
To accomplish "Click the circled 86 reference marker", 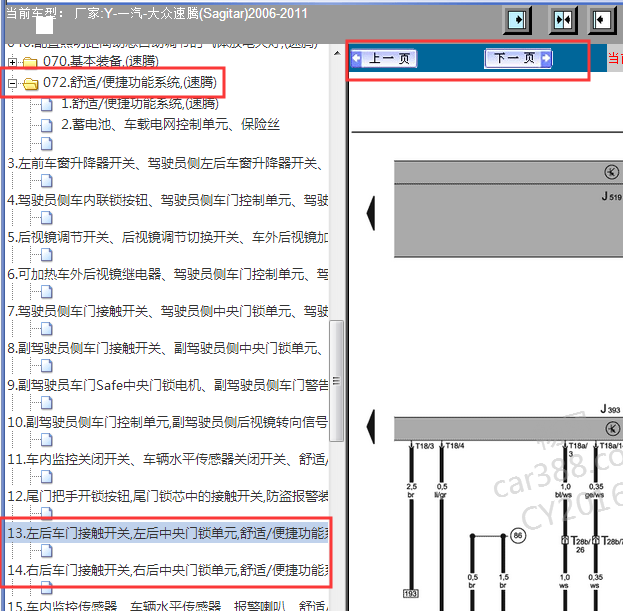I will (x=518, y=536).
